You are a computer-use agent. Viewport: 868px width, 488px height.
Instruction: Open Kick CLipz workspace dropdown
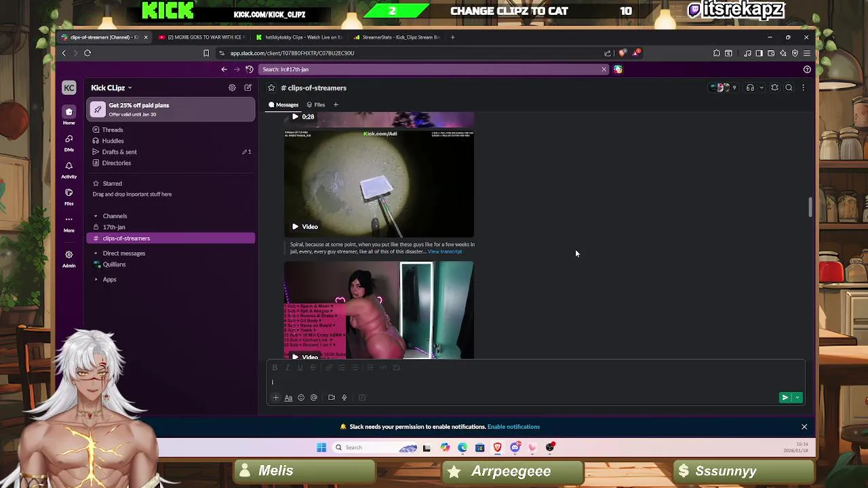pyautogui.click(x=112, y=87)
